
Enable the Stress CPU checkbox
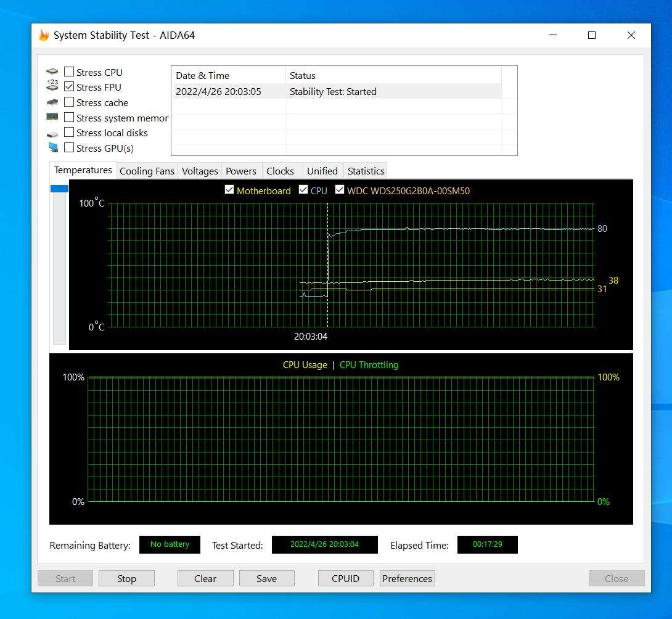coord(69,72)
